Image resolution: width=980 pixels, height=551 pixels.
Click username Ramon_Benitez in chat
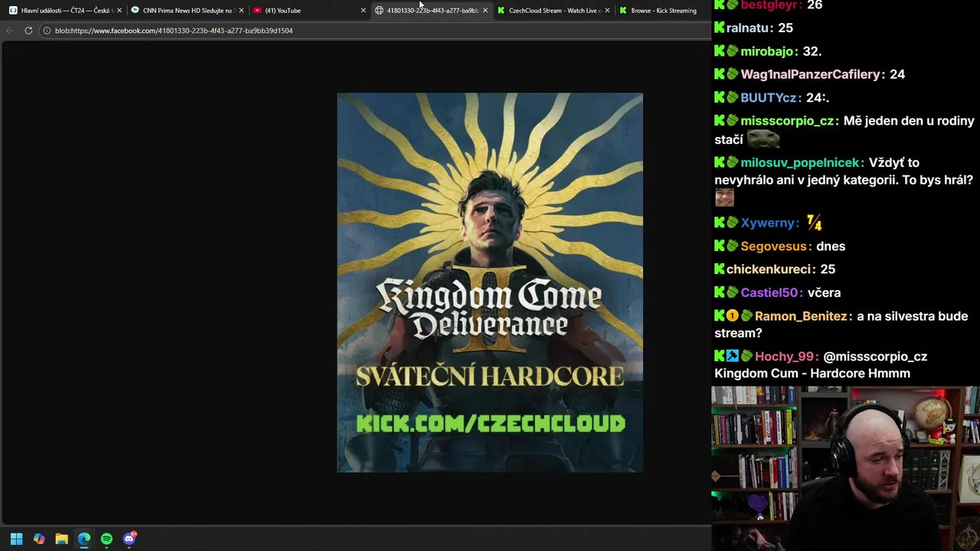click(801, 316)
